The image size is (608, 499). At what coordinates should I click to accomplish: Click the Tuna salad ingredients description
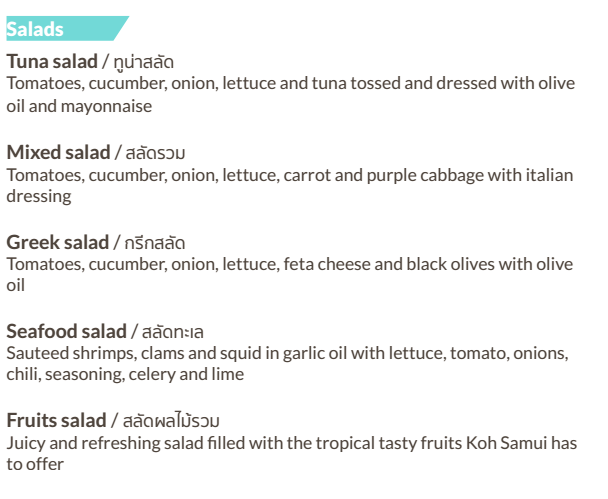point(290,95)
